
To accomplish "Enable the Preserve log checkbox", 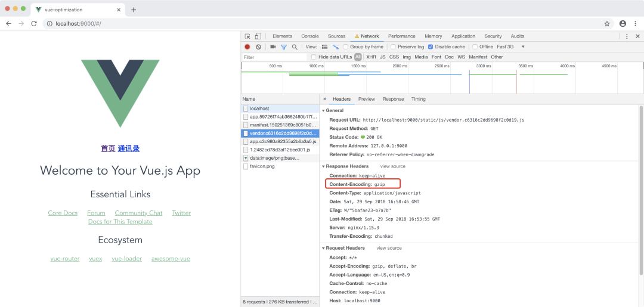I will coord(394,46).
